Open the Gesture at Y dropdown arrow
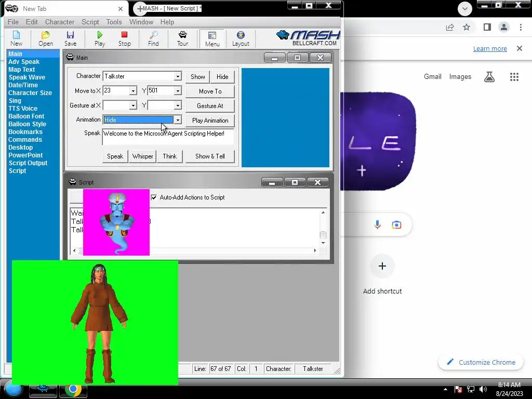The height and width of the screenshot is (399, 532). (x=178, y=105)
